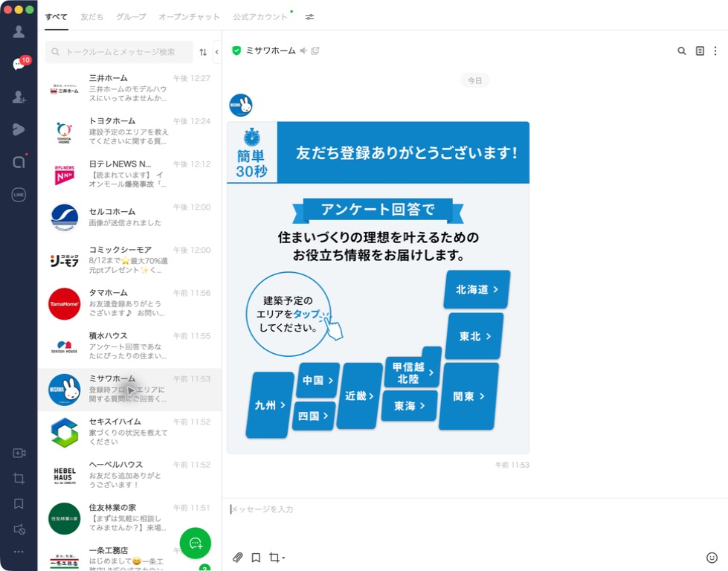
Task: Open Keep bookmark icon in sidebar
Action: [x=19, y=503]
